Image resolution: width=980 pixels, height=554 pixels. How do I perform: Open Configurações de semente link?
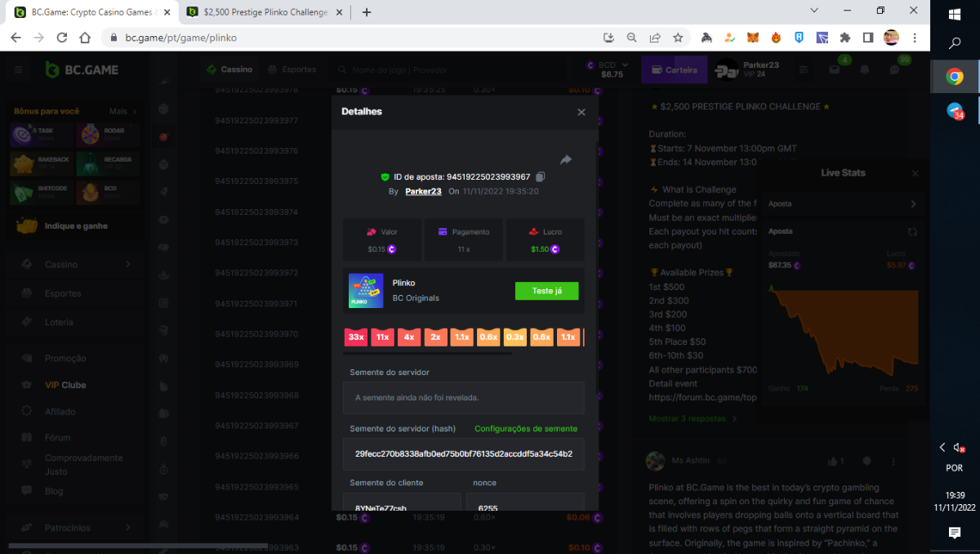[526, 428]
